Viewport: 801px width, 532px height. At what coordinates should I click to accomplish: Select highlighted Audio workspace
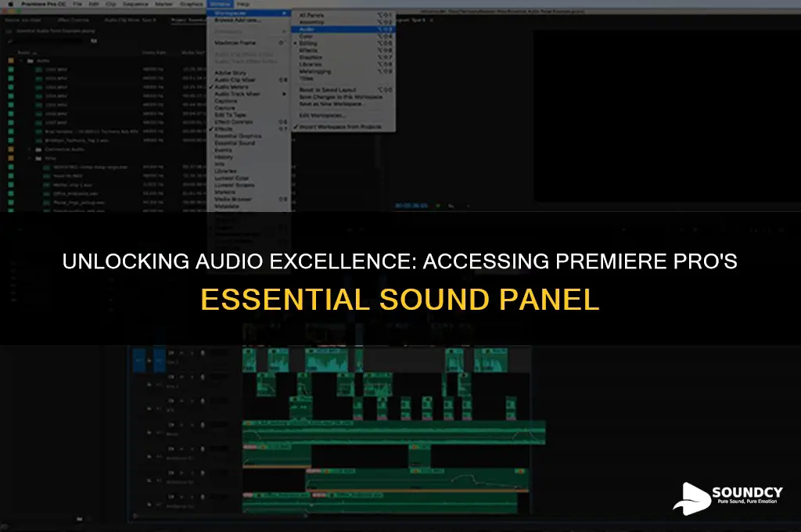tap(343, 29)
